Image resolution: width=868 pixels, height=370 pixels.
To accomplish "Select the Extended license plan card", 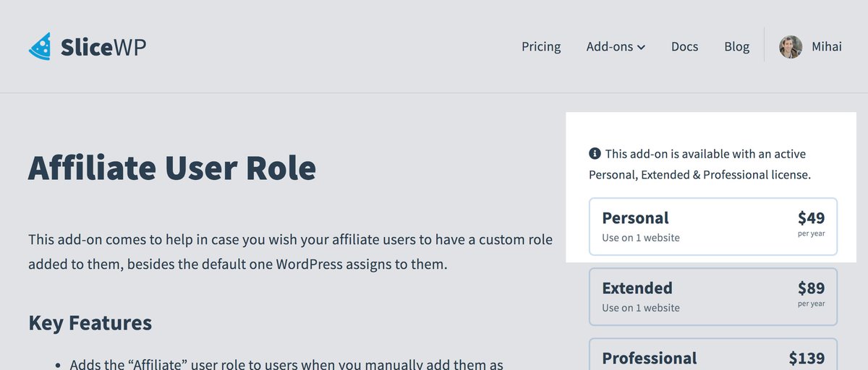I will (x=713, y=296).
